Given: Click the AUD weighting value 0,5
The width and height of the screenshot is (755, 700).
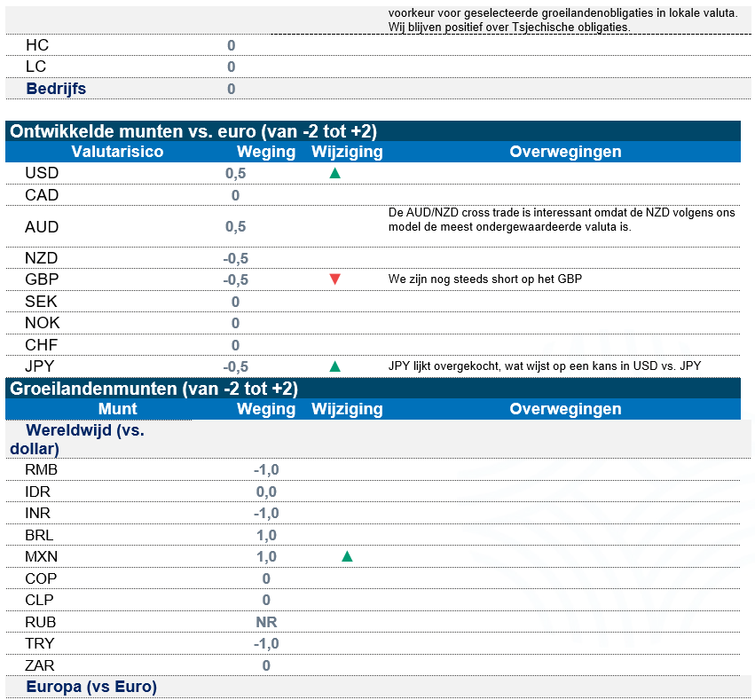Looking at the screenshot, I should click(235, 227).
